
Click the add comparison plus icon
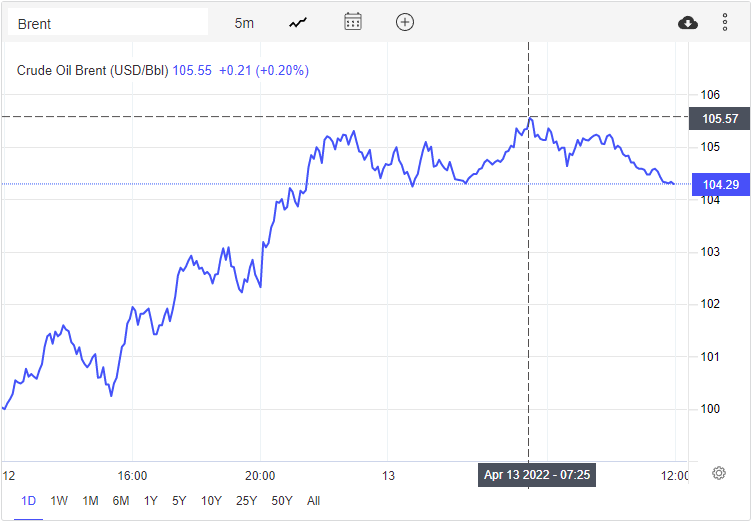[405, 22]
